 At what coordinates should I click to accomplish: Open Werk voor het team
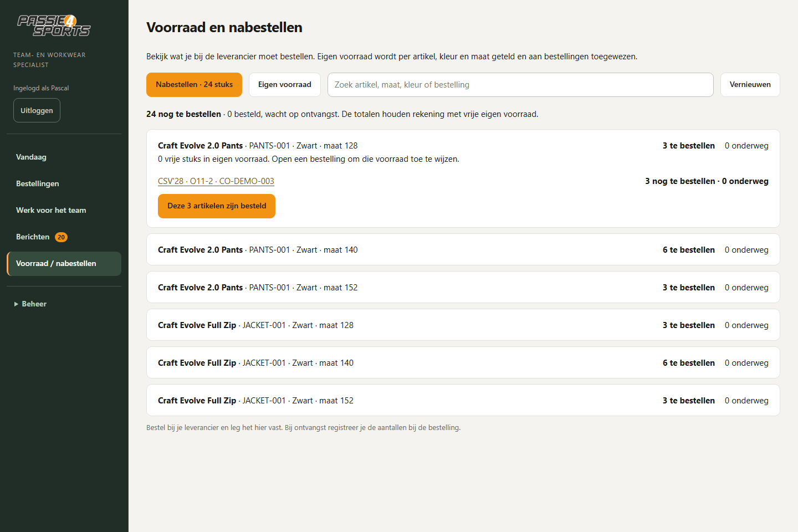pos(64,210)
